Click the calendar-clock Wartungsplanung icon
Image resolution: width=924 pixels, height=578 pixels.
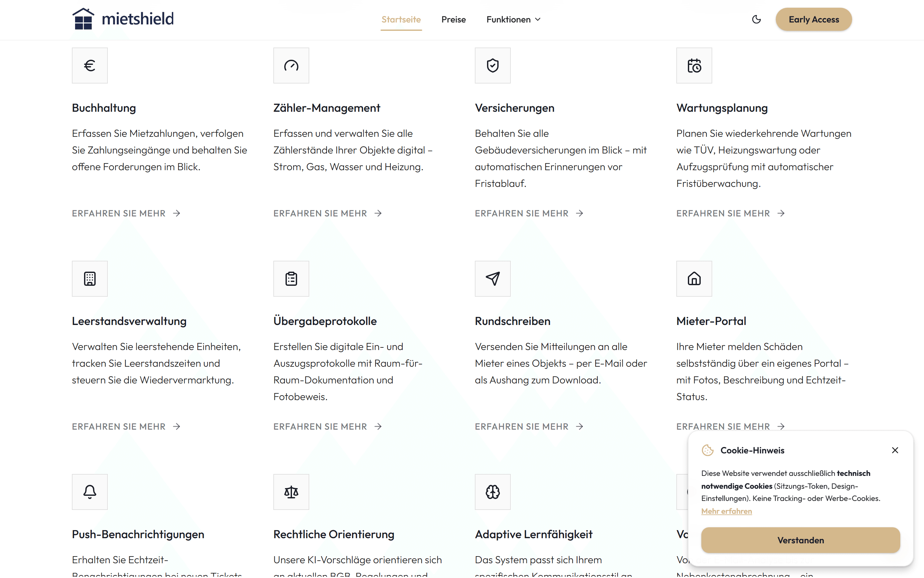tap(694, 66)
